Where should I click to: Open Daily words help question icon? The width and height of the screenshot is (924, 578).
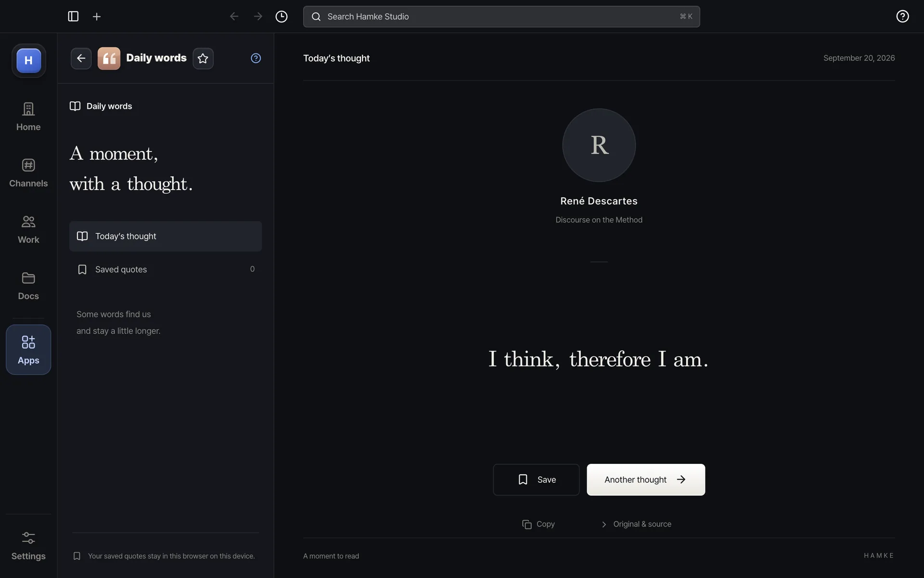click(256, 58)
